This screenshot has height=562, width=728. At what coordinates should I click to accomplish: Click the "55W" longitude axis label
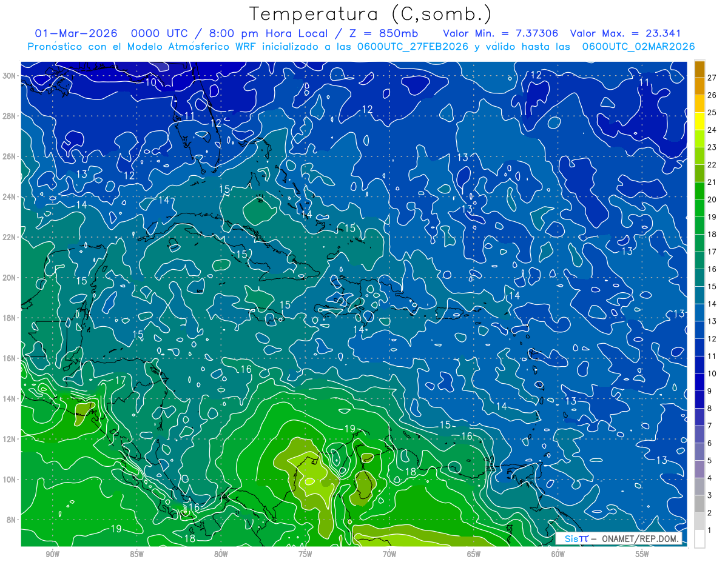point(642,554)
